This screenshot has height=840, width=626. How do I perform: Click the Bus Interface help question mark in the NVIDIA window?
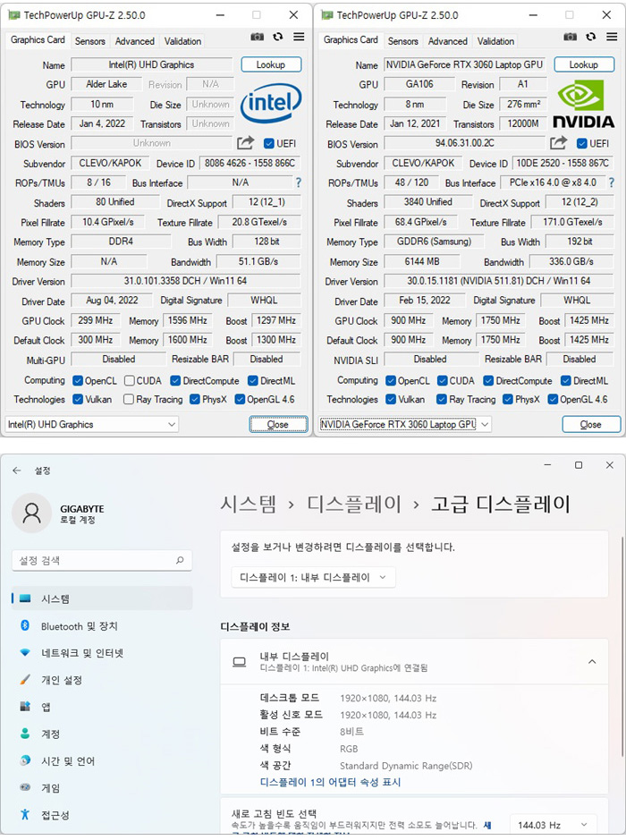(611, 182)
